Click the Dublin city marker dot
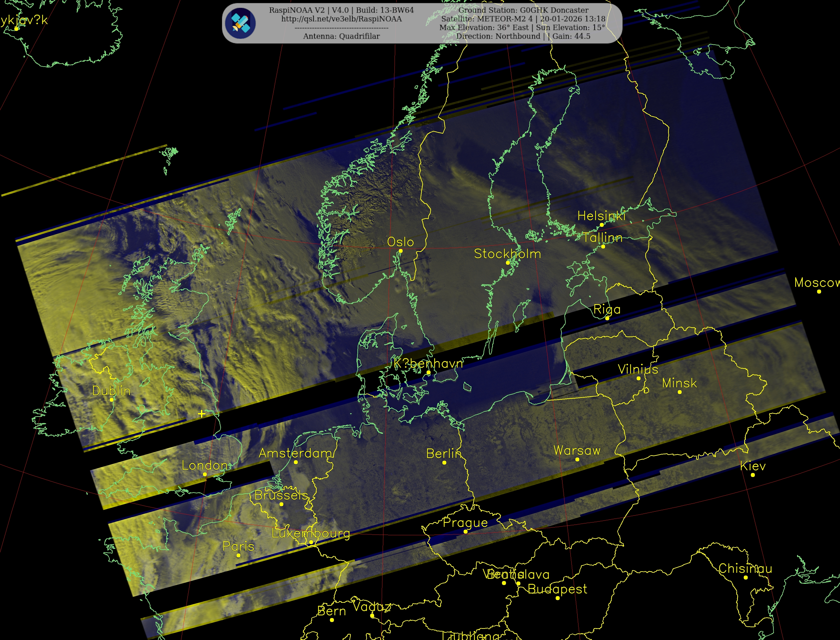The width and height of the screenshot is (840, 640). [112, 400]
